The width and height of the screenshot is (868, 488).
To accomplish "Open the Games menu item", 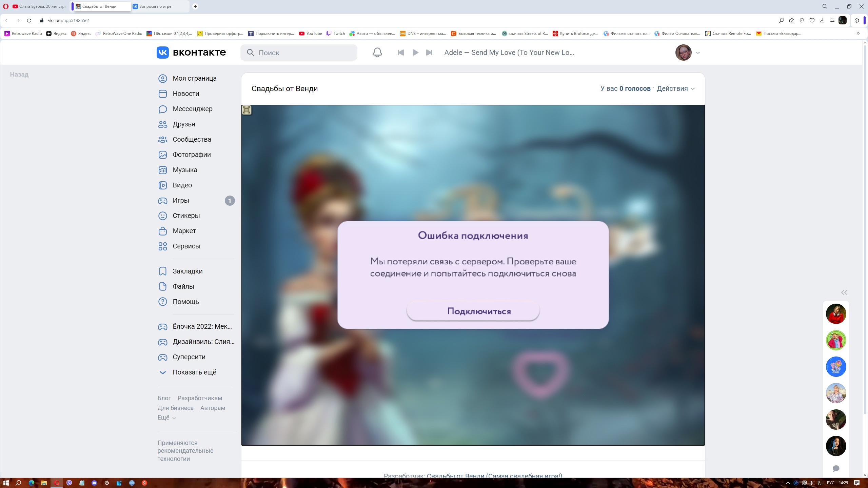I will click(x=181, y=200).
